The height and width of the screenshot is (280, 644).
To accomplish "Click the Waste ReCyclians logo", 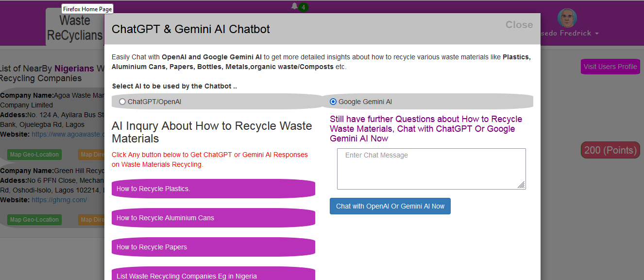I will click(75, 28).
